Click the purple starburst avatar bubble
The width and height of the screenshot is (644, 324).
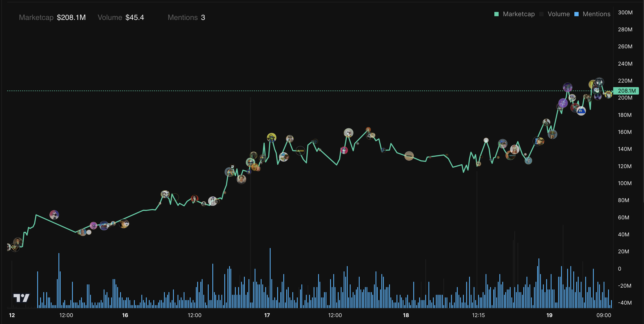point(563,104)
